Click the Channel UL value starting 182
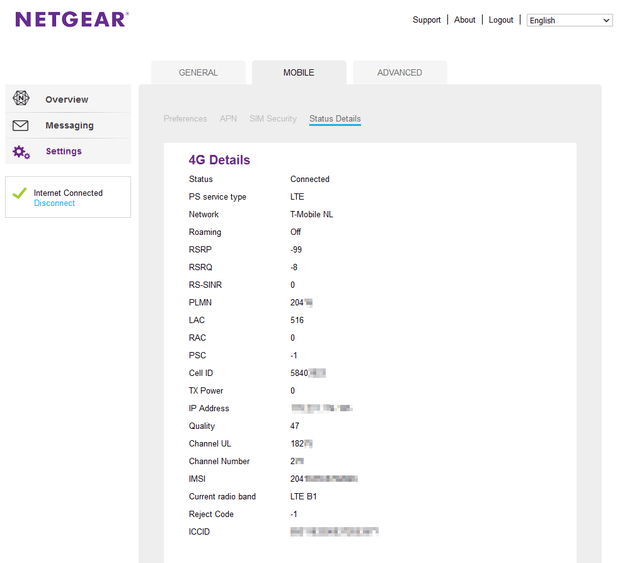The height and width of the screenshot is (563, 620). click(x=302, y=444)
